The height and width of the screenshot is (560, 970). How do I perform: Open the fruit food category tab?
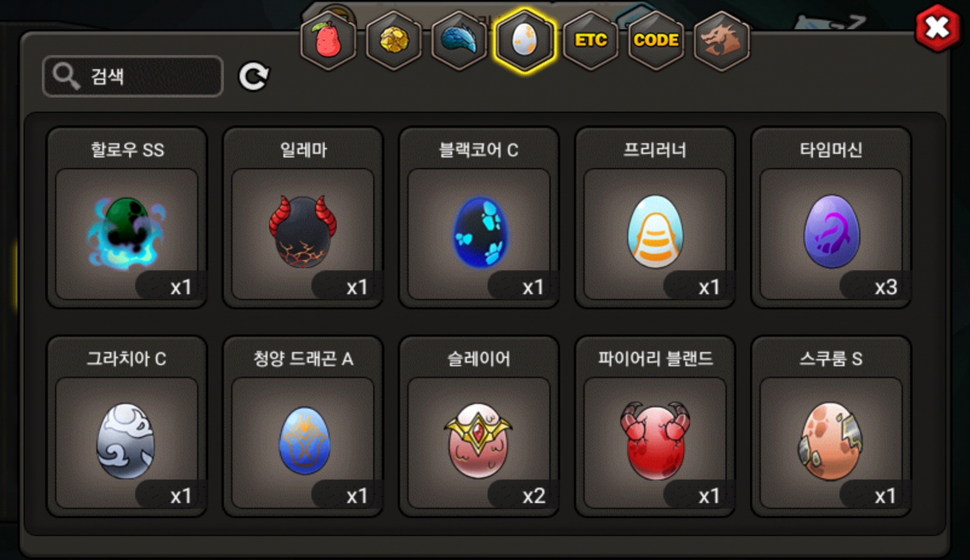(328, 41)
